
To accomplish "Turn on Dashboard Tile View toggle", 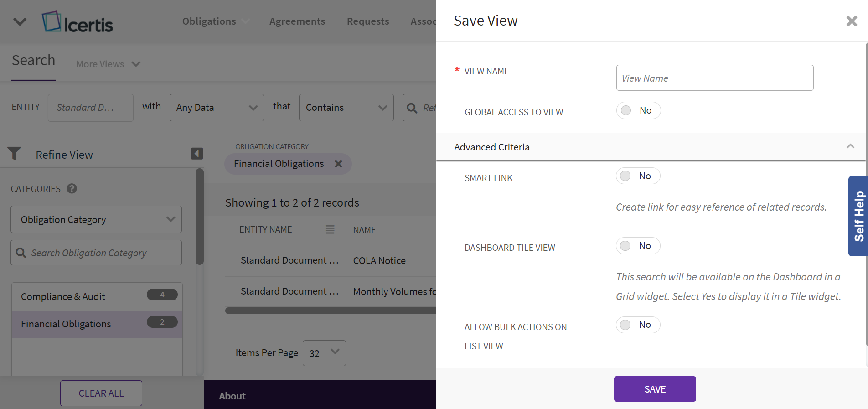I will [x=637, y=246].
